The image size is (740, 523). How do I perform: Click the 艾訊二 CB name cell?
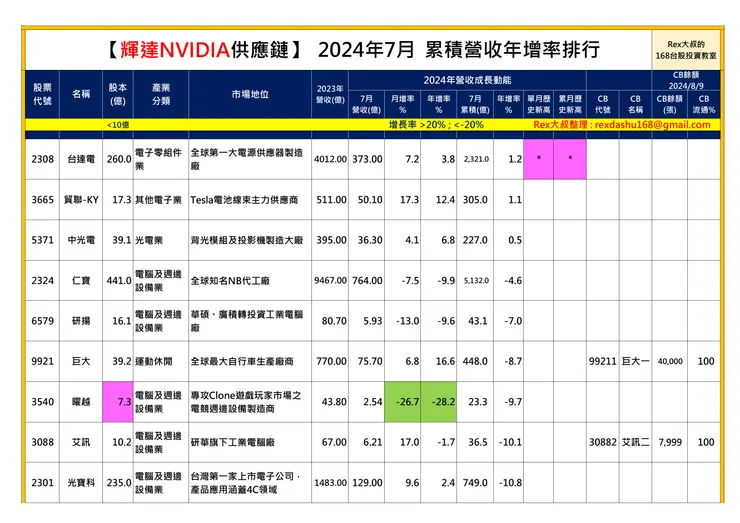(635, 442)
